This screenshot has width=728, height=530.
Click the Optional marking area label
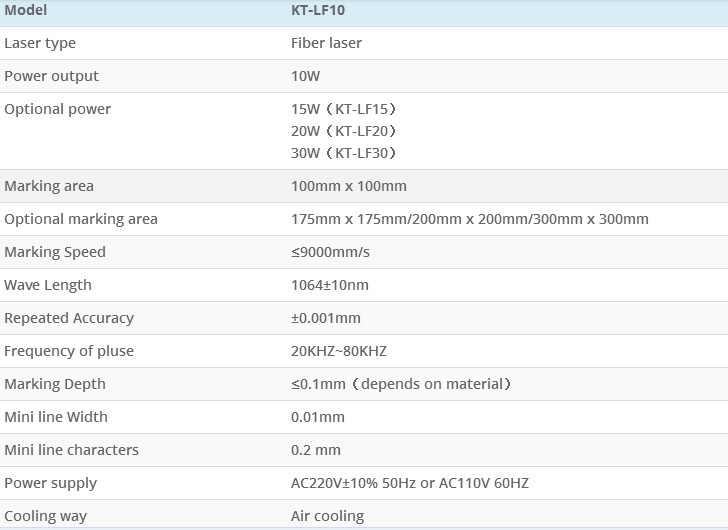point(81,219)
